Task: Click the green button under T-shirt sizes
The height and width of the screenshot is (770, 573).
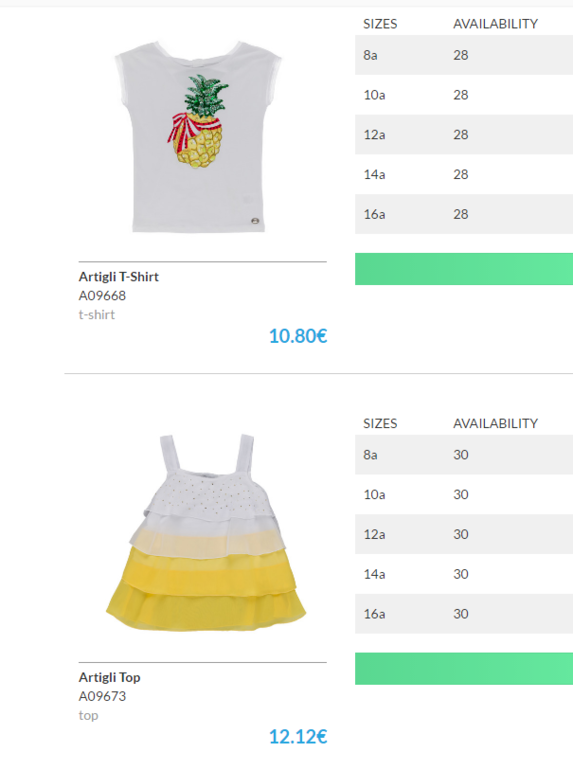Action: tap(464, 269)
